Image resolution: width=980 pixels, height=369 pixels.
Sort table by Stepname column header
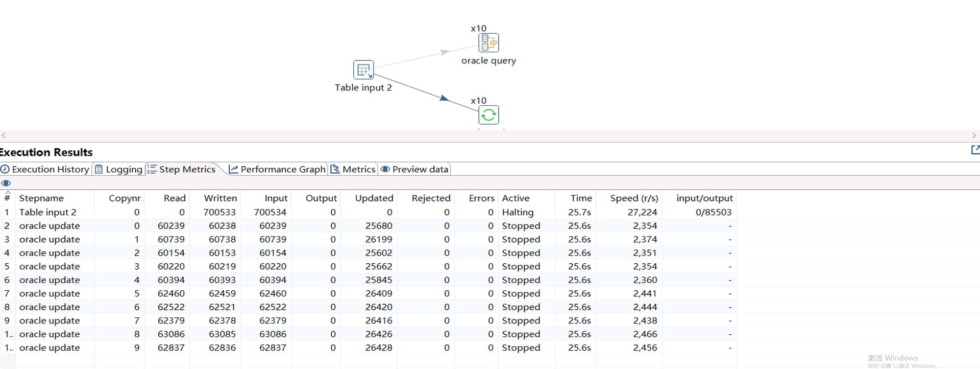(x=41, y=198)
